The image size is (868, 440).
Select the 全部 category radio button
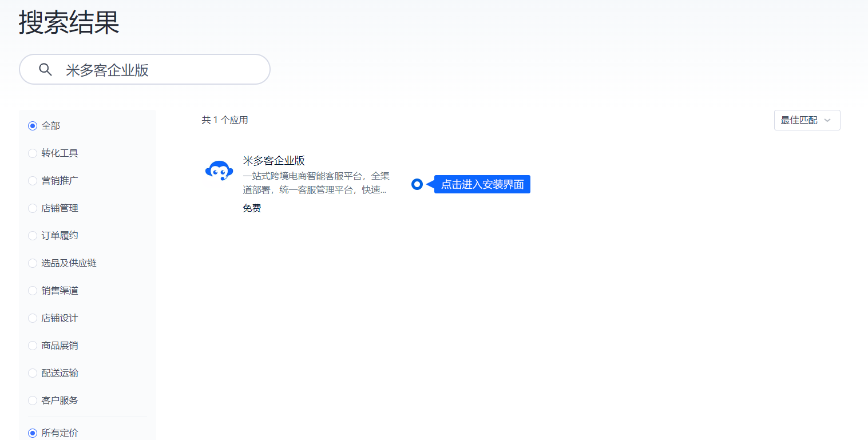[x=33, y=126]
